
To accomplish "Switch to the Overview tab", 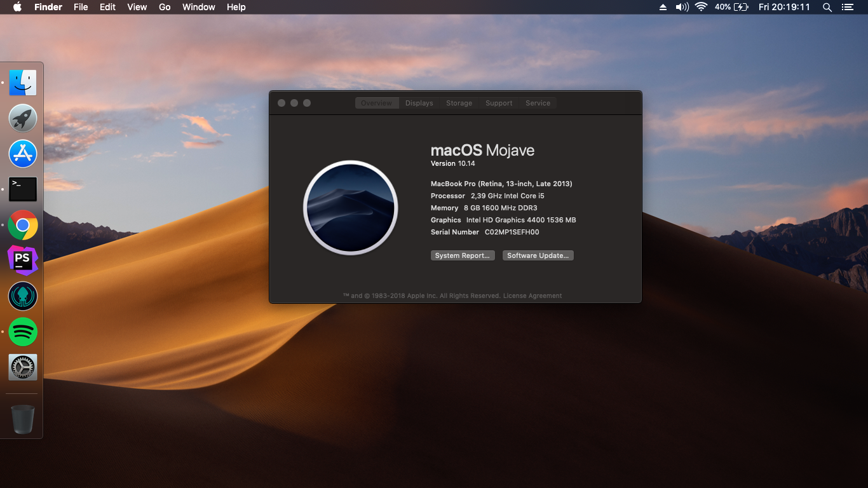I will pos(377,103).
